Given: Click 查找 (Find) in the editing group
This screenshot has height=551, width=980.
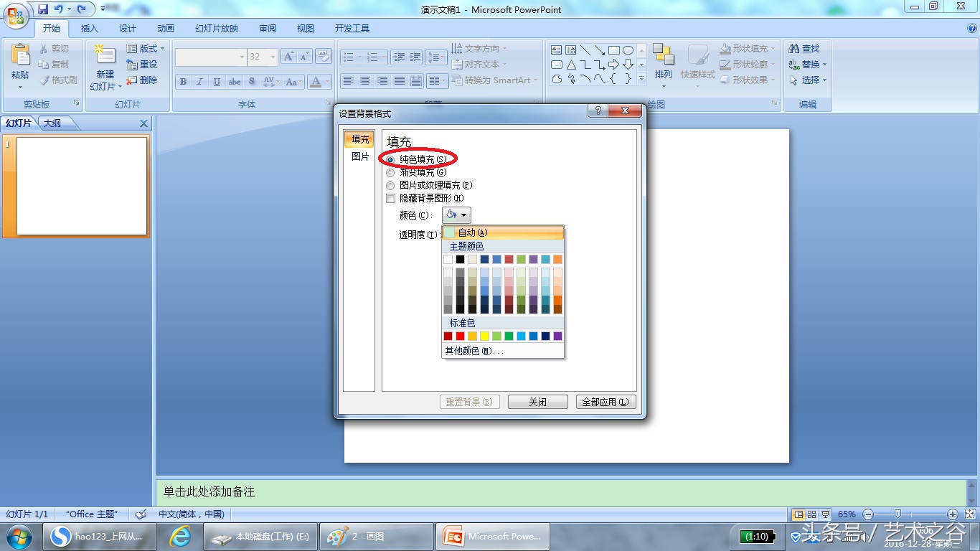Looking at the screenshot, I should pyautogui.click(x=804, y=49).
